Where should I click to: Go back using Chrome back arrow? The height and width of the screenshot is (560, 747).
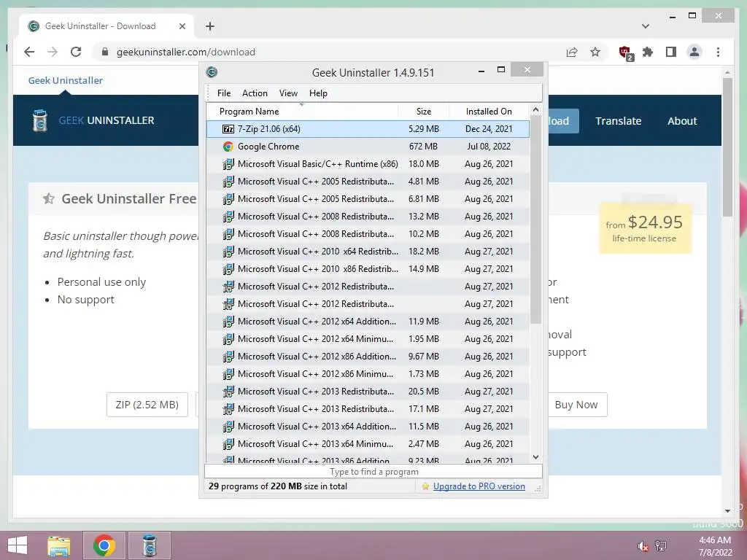coord(29,52)
